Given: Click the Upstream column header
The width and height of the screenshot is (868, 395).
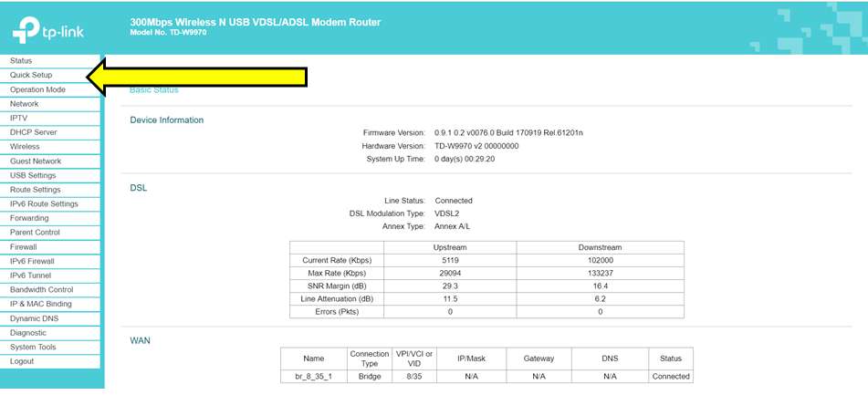Looking at the screenshot, I should point(450,247).
